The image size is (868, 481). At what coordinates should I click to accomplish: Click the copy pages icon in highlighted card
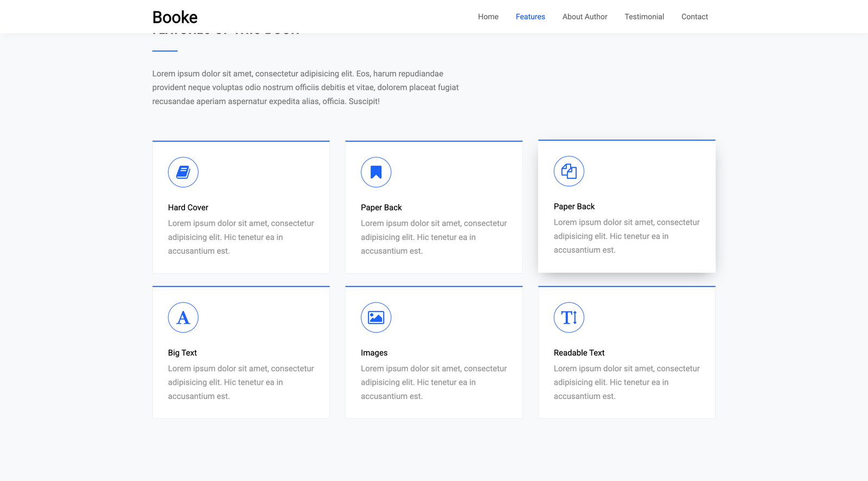pyautogui.click(x=569, y=171)
